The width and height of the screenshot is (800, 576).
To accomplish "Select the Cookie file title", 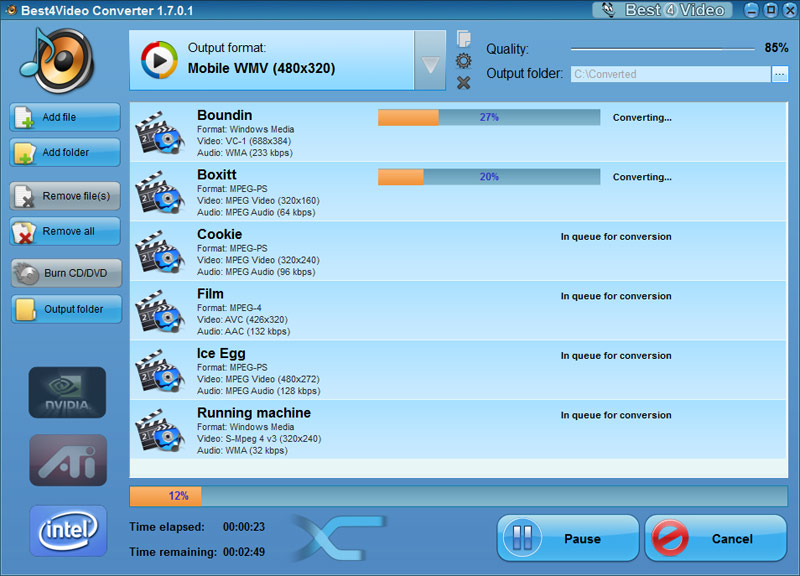I will (x=219, y=234).
